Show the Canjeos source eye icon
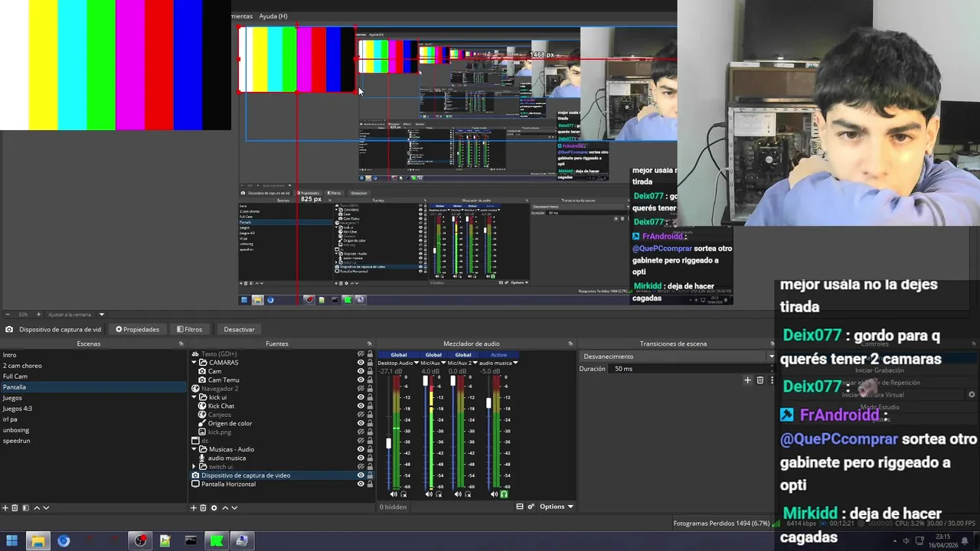 click(361, 415)
